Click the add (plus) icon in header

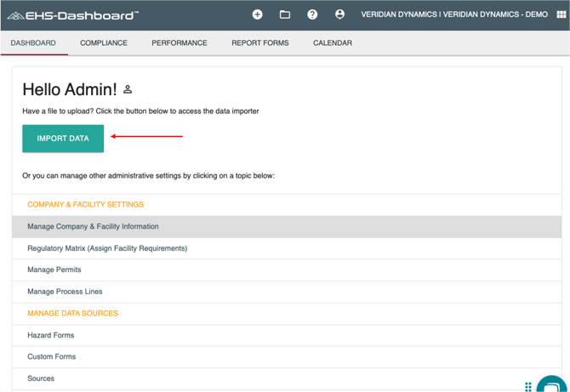point(257,14)
